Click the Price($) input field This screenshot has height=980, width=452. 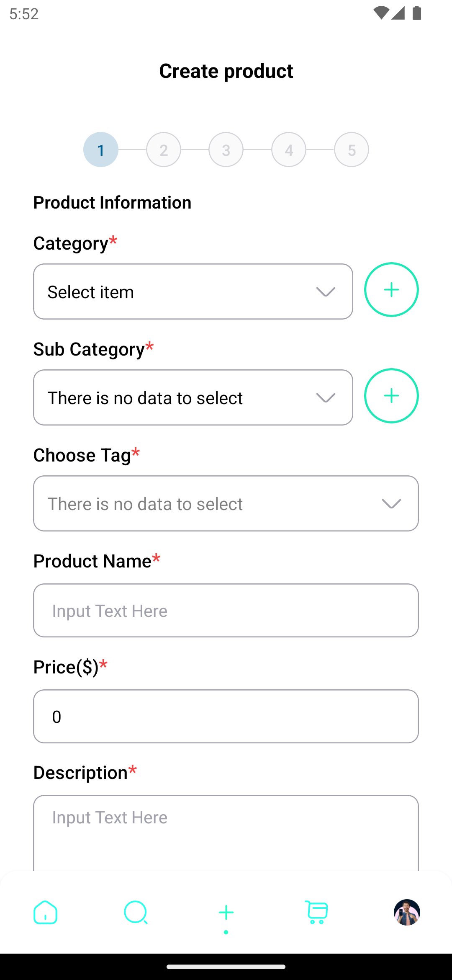(226, 717)
